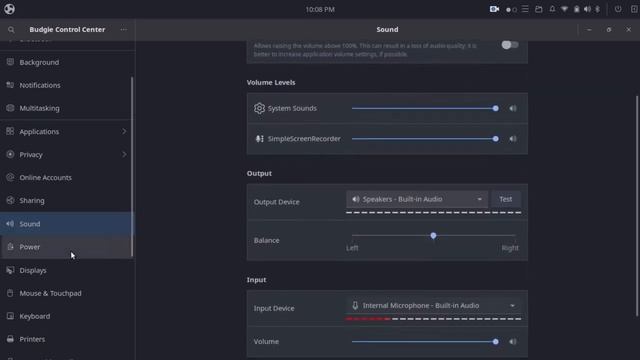
Task: Mute SimpleScreenRecorder with its speaker icon
Action: pos(513,139)
